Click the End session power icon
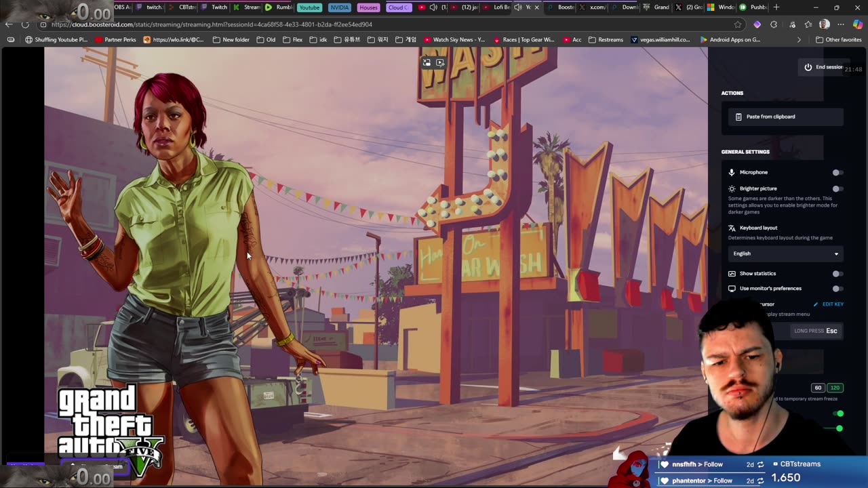This screenshot has width=868, height=488. point(808,67)
